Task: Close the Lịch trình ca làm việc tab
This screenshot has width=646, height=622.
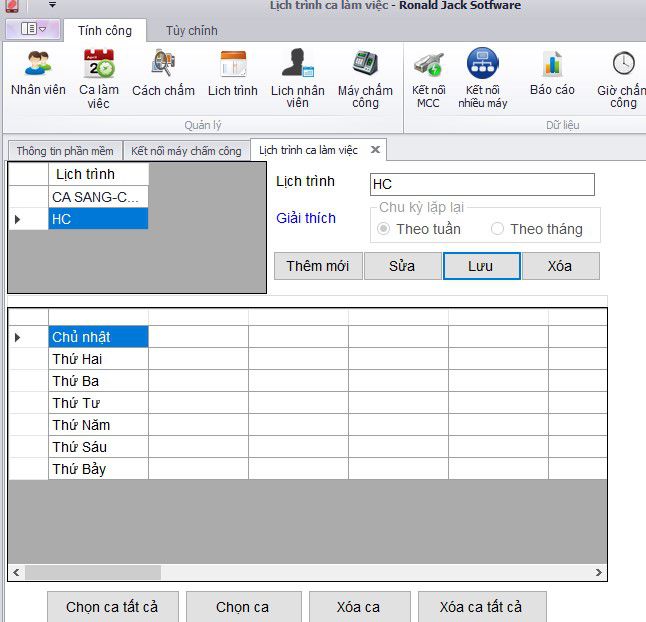Action: click(x=375, y=150)
